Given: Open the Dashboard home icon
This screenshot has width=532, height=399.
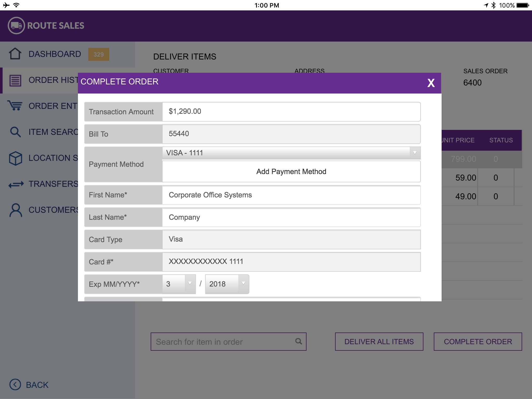Looking at the screenshot, I should point(15,54).
